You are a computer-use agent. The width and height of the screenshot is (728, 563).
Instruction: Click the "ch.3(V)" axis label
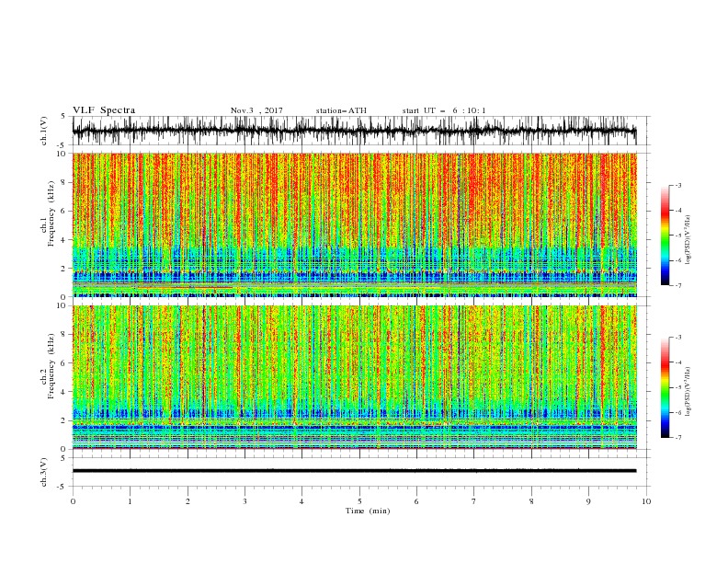[x=44, y=472]
